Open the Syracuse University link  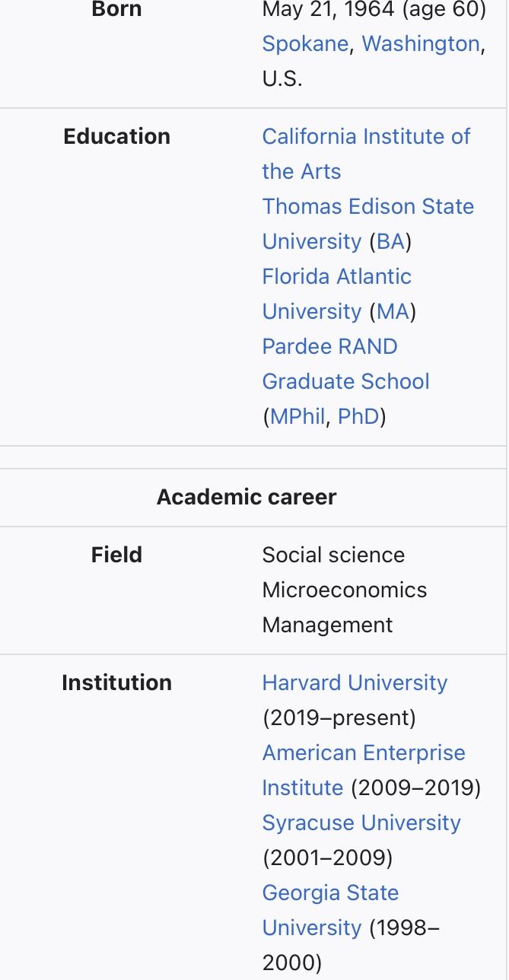[361, 823]
